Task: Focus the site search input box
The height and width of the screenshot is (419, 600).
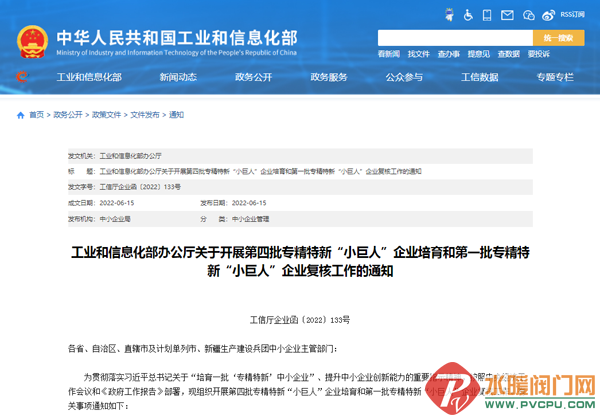Action: click(x=455, y=38)
